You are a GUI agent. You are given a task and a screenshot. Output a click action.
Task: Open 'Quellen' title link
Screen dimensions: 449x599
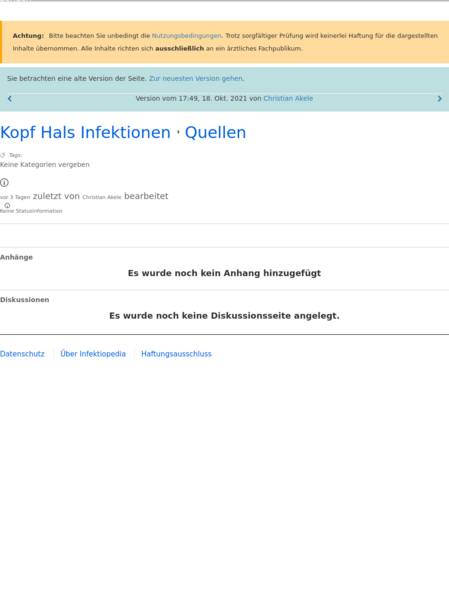[x=216, y=133]
